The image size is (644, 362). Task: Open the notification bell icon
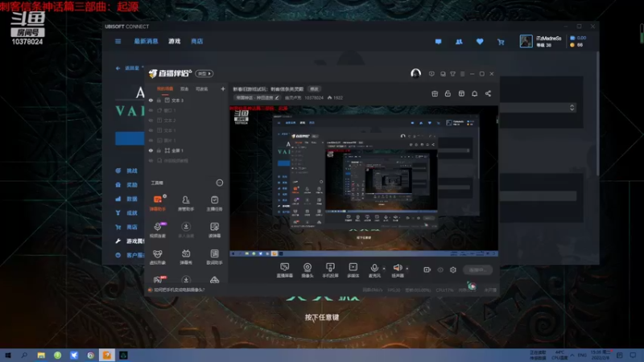click(474, 93)
